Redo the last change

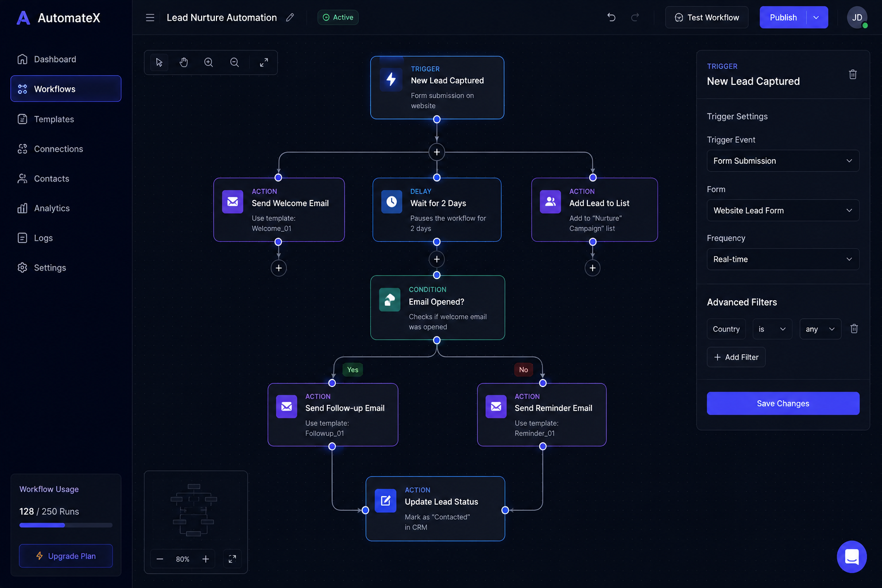[635, 17]
